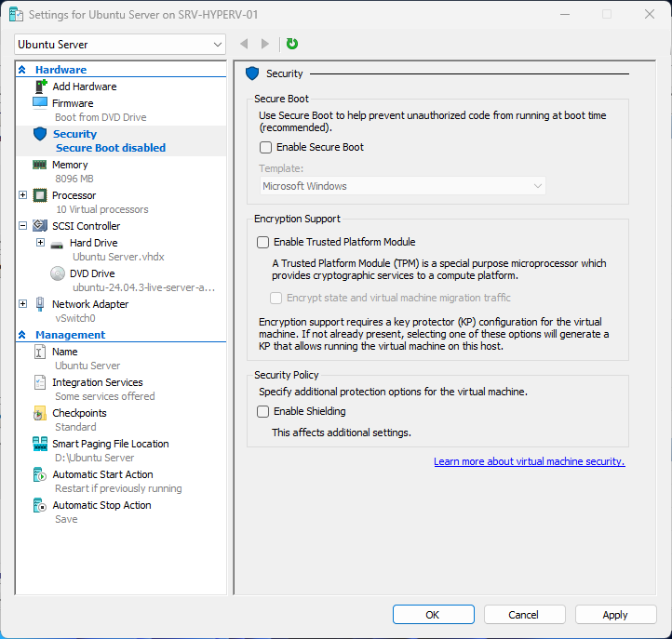Select Automatic Start Action icon
Screen dimensions: 672x639
[x=40, y=474]
